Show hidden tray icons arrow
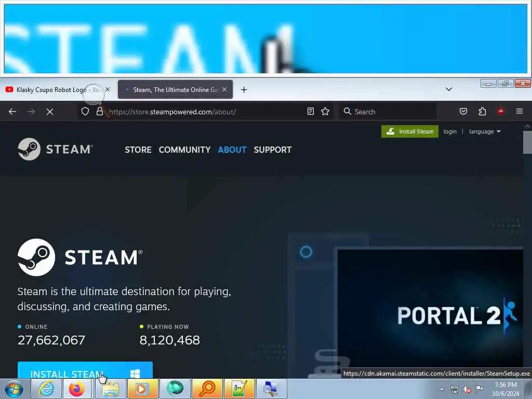Viewport: 532px width, 399px height. click(x=442, y=389)
